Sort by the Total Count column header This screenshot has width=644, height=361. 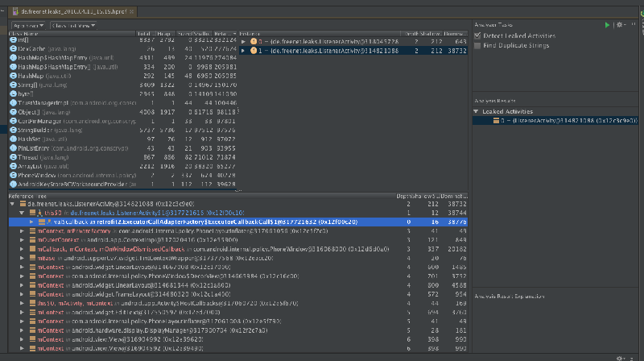tap(146, 34)
